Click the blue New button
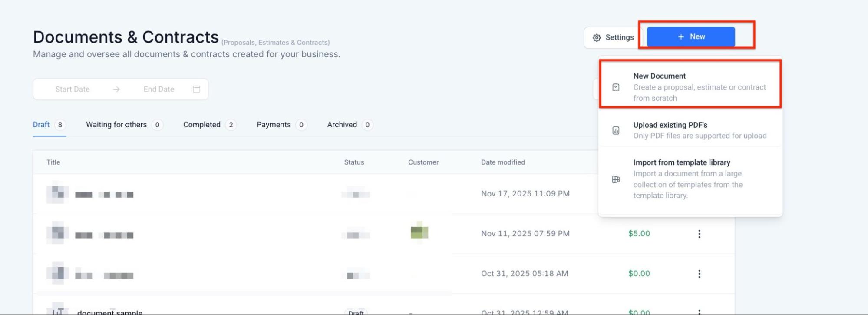868x315 pixels. (690, 37)
